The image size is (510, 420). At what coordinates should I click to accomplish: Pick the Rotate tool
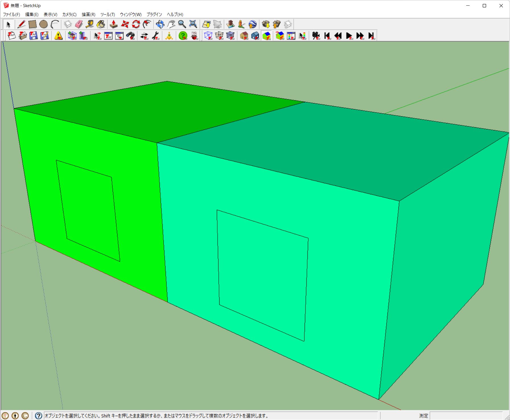pos(136,24)
